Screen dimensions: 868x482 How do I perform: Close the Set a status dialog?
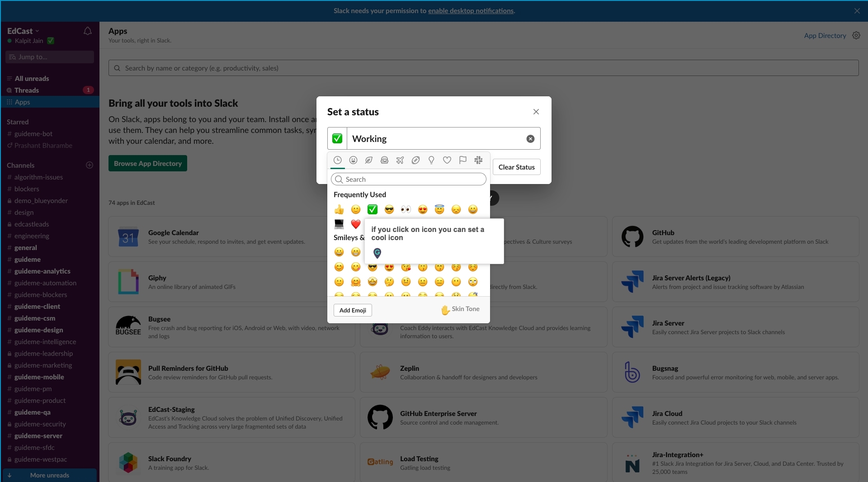click(x=536, y=112)
